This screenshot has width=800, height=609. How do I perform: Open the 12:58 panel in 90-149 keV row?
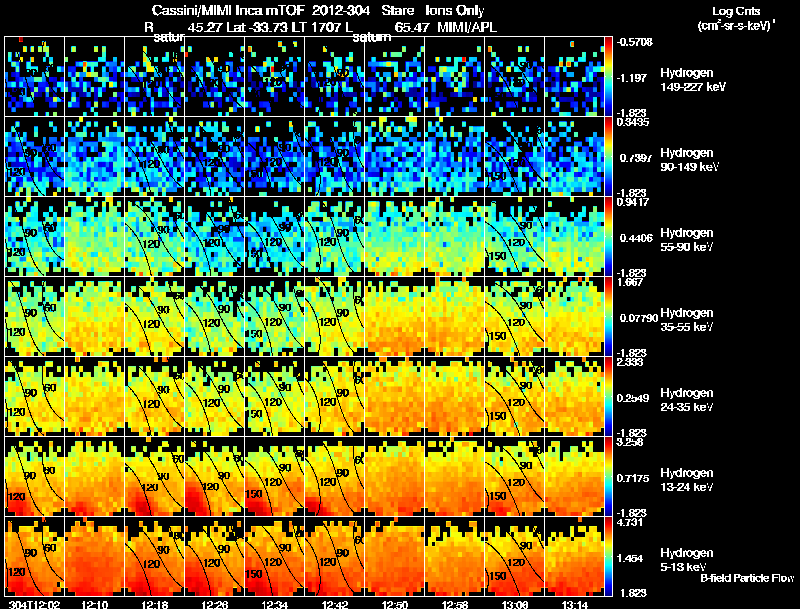[x=455, y=157]
